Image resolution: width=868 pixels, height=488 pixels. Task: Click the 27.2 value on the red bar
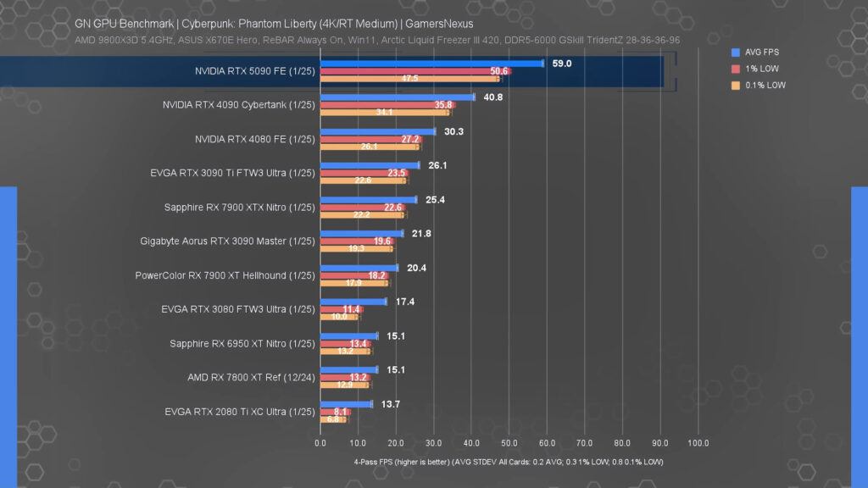410,140
